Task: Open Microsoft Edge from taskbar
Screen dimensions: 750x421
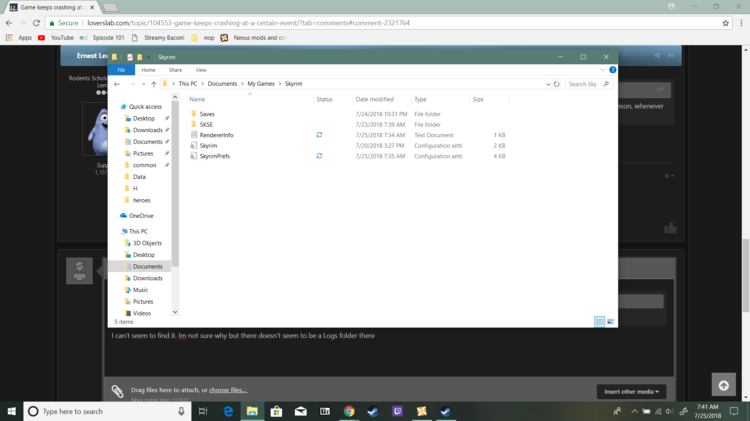Action: pos(228,411)
